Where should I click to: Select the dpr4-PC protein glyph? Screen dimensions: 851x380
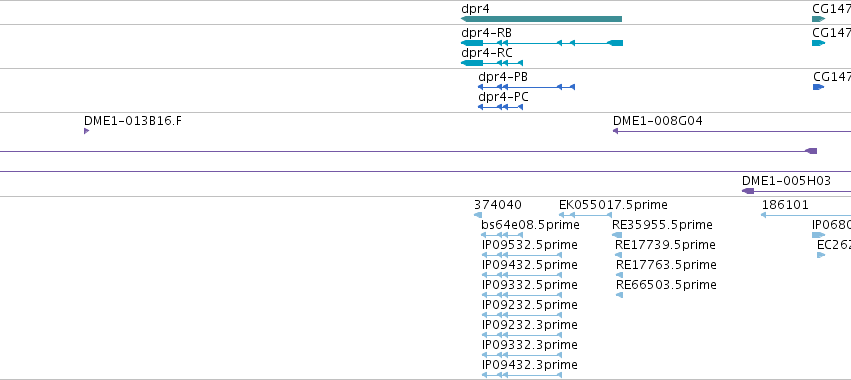pos(500,107)
